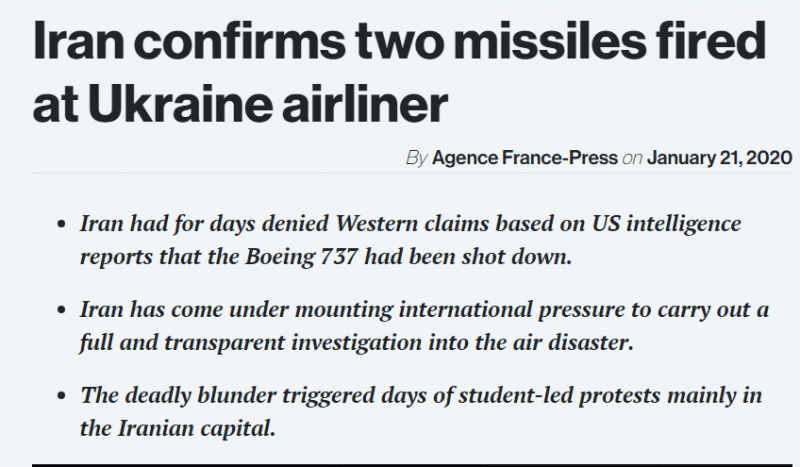Click "US intelligence" in the first bullet
This screenshot has width=800, height=467.
click(x=666, y=224)
